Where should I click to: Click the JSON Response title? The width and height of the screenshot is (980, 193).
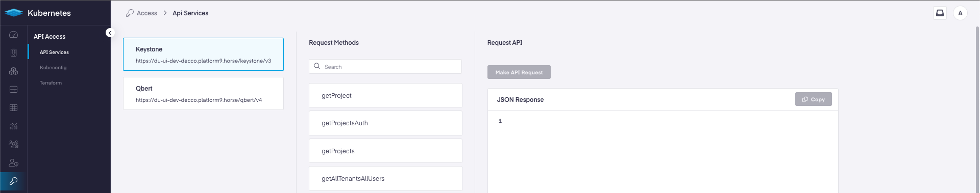tap(520, 100)
